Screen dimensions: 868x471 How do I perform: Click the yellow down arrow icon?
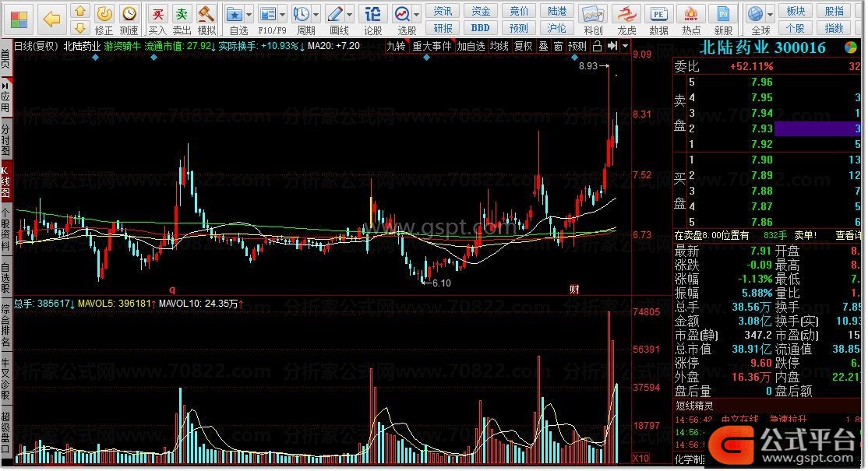click(80, 27)
